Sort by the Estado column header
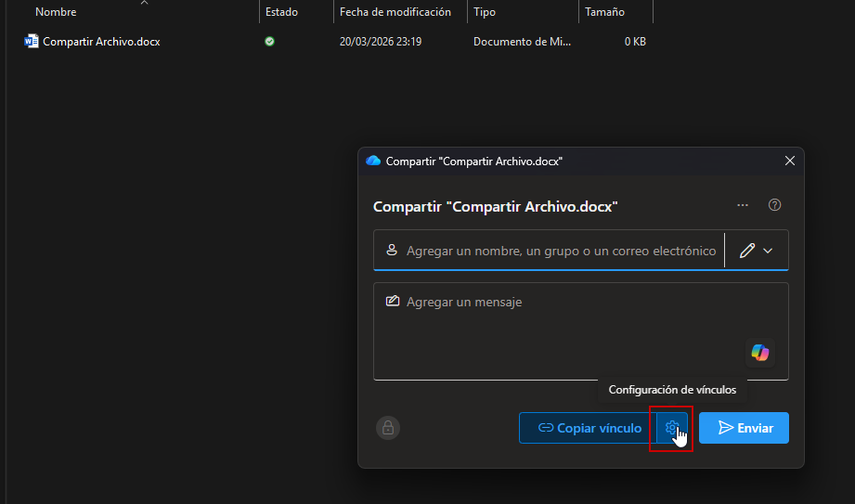 coord(281,12)
